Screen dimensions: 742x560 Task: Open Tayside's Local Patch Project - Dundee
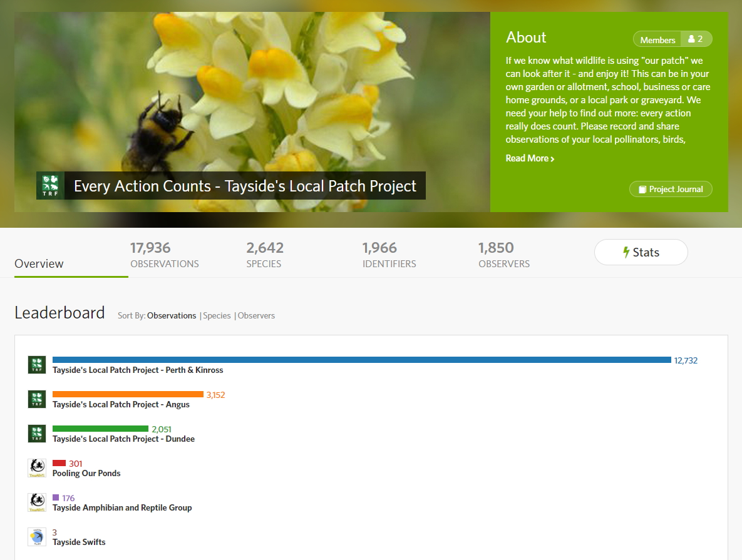[123, 439]
